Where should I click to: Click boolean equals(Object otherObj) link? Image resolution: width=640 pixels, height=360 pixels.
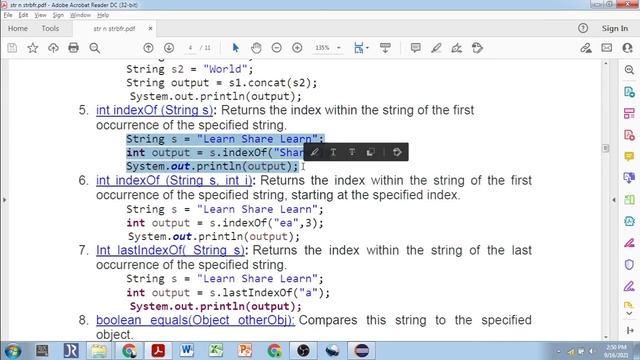195,320
